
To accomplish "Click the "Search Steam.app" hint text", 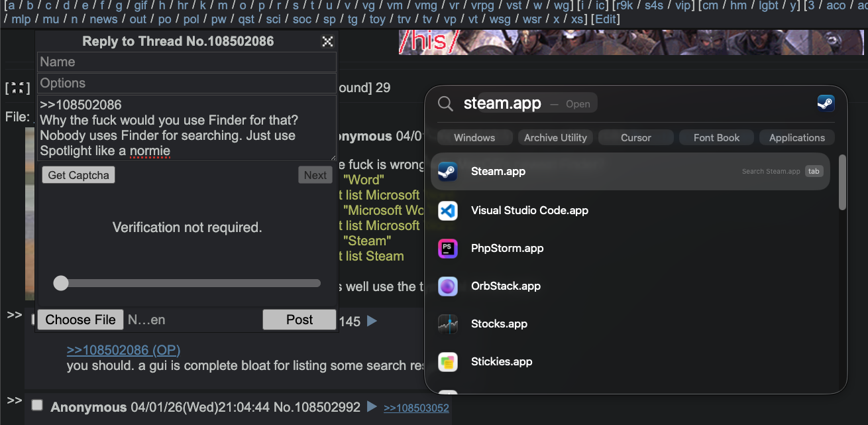I will (x=771, y=171).
